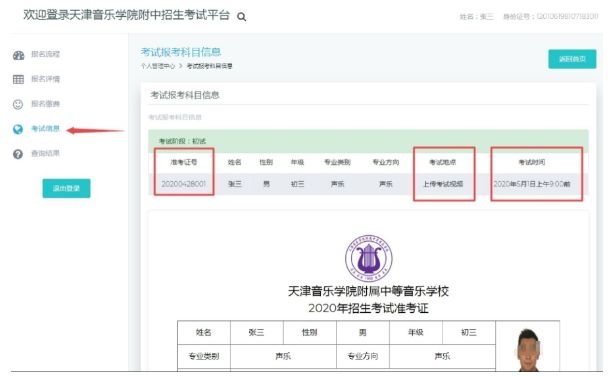
Task: Click the 专业类别 column header in exam table
Action: pos(337,162)
